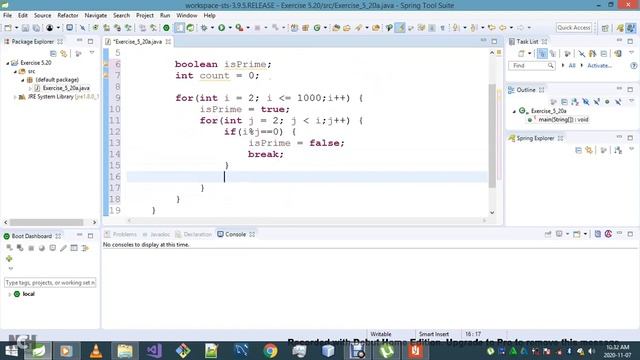Click the Quick Access search field
The height and width of the screenshot is (360, 640).
click(573, 28)
